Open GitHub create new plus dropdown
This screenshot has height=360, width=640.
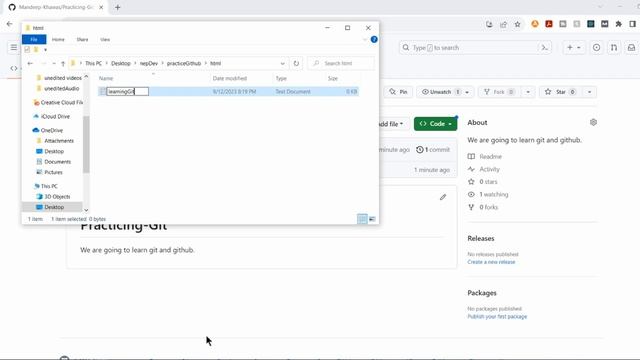tap(573, 48)
